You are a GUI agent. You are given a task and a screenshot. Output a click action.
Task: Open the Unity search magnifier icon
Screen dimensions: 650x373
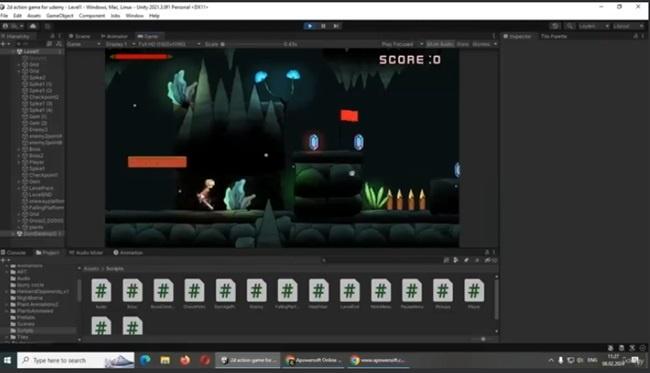pos(570,26)
